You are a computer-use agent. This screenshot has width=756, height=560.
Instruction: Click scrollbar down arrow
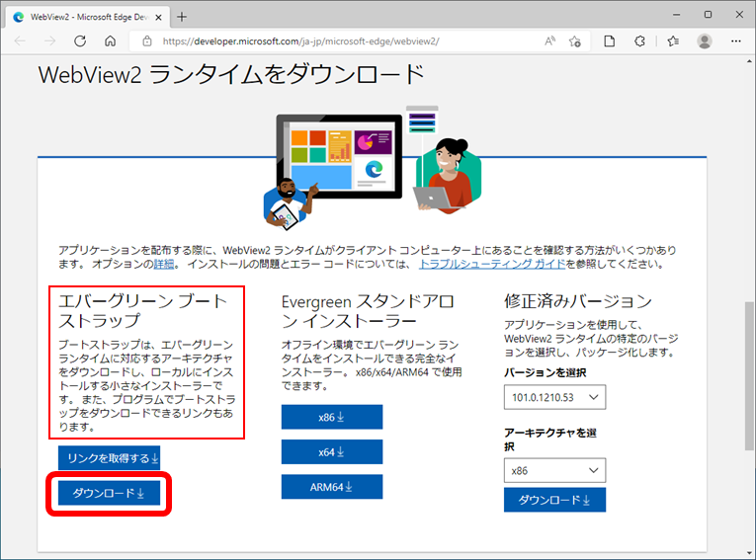[x=749, y=553]
